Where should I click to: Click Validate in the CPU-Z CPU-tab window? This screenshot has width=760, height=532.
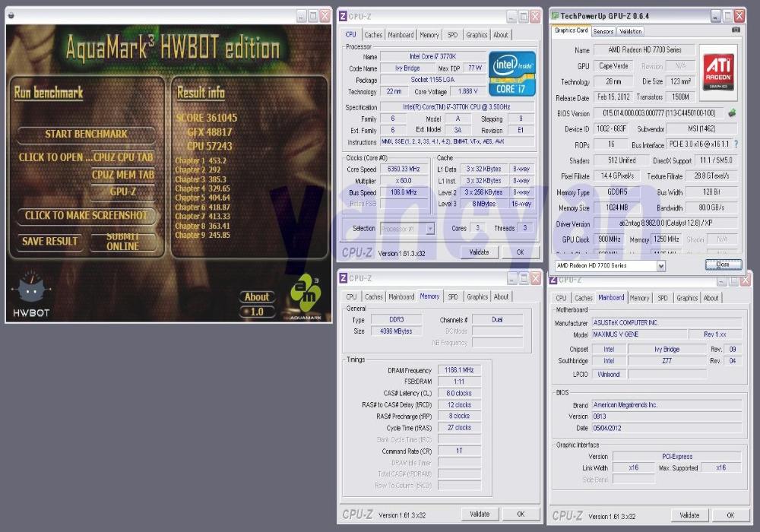pos(479,252)
